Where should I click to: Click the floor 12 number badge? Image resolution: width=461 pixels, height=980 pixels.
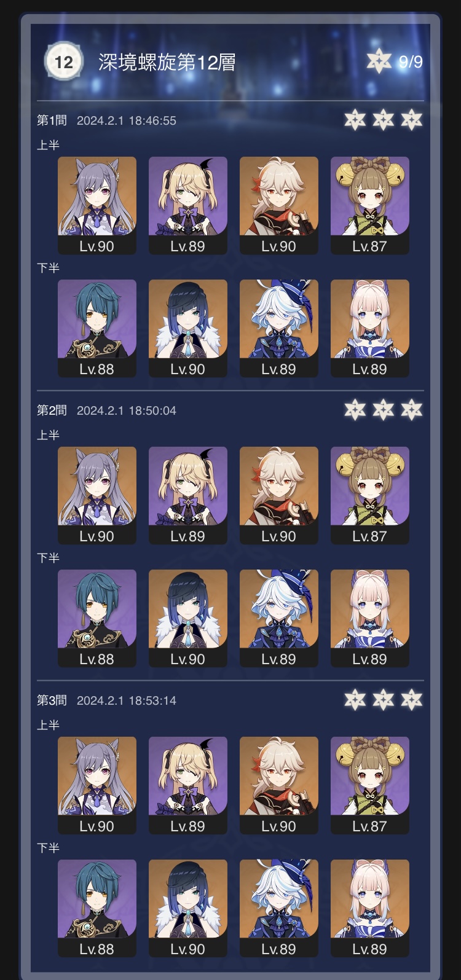click(63, 61)
